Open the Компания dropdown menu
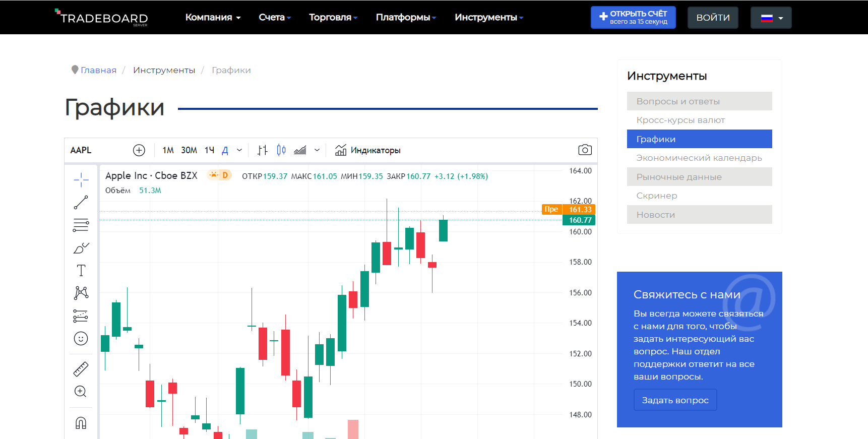 coord(213,18)
